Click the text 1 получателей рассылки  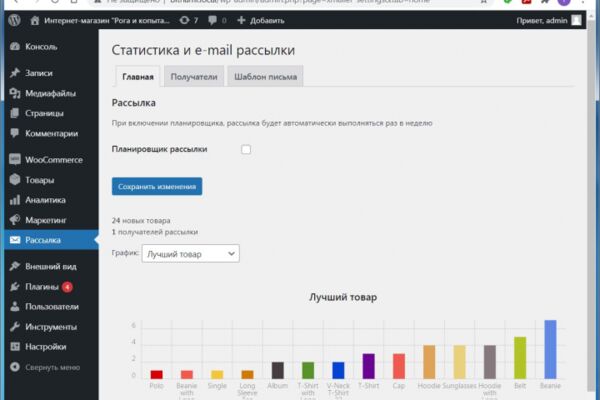[155, 232]
